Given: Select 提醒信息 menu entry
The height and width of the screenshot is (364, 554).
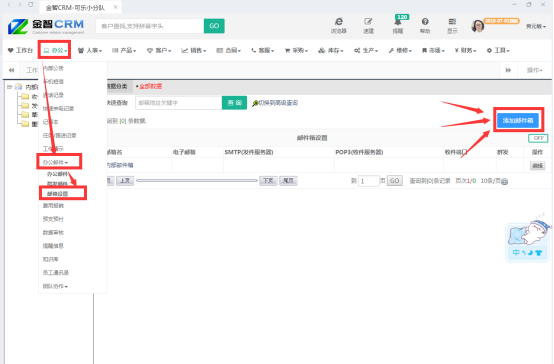Looking at the screenshot, I should click(x=53, y=246).
